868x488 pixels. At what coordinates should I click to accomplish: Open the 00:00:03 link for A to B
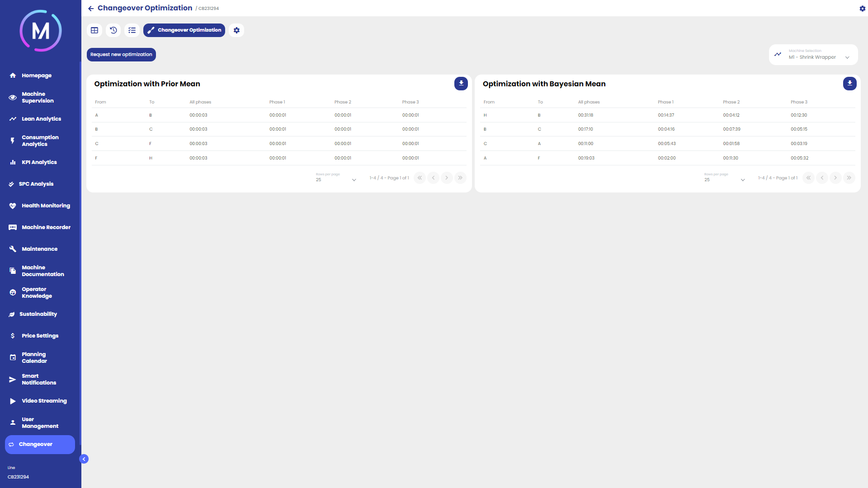[198, 115]
